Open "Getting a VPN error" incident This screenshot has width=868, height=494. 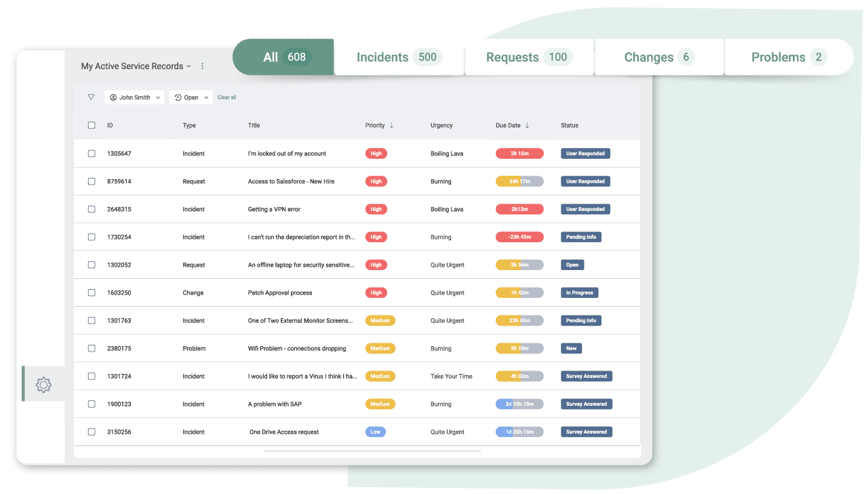(274, 209)
